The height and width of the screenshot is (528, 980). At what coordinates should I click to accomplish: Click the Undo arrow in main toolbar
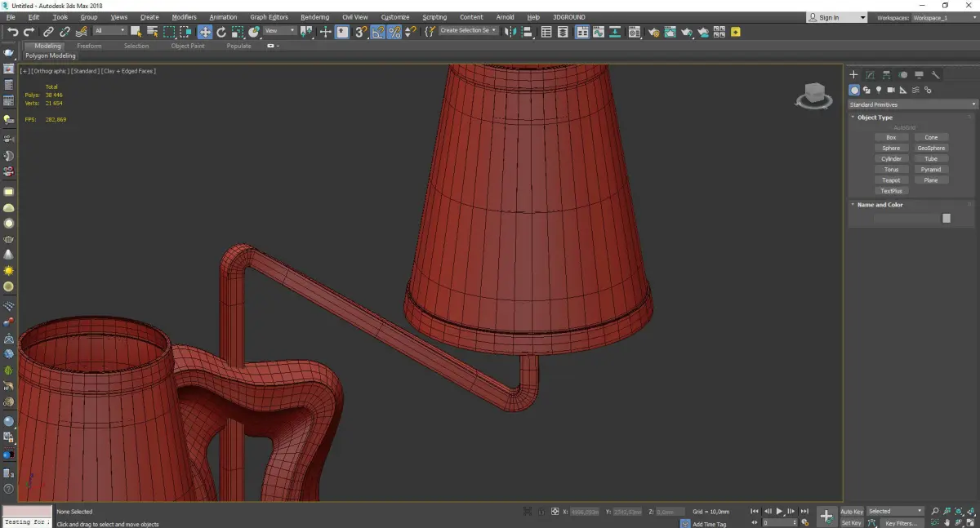(12, 32)
